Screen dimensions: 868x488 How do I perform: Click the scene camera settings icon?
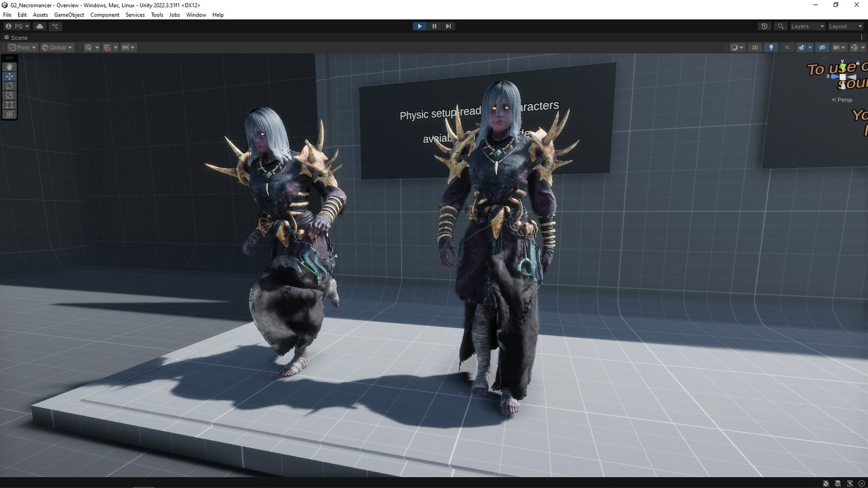click(x=837, y=47)
